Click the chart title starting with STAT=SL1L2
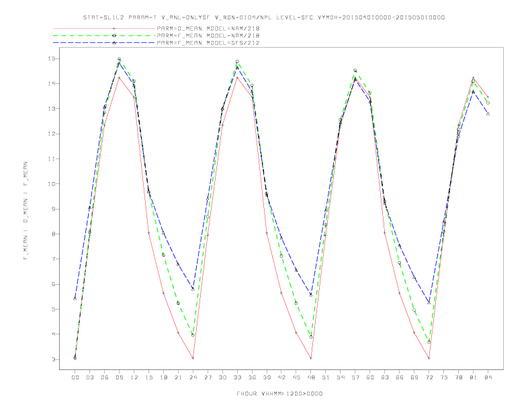Screen dimensions: 532x411 click(x=264, y=17)
